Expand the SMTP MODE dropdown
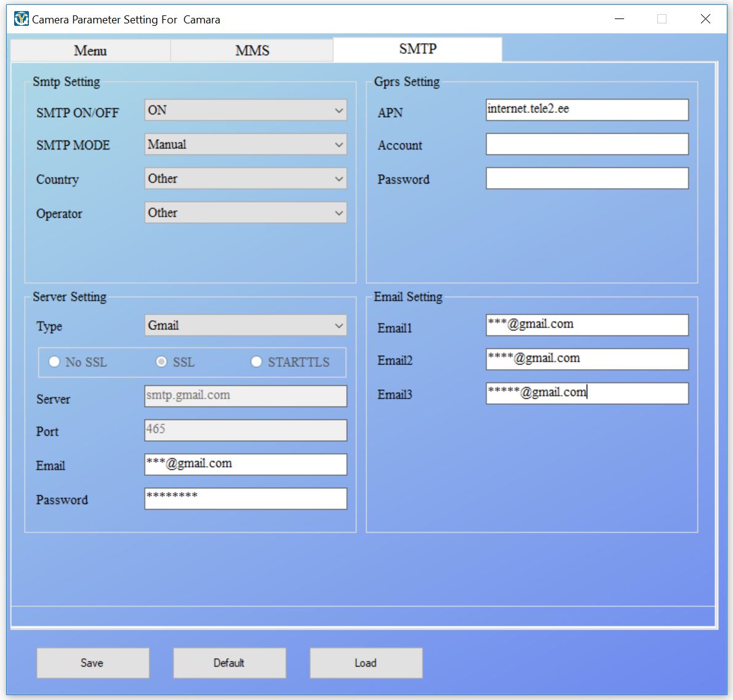Viewport: 733px width, 700px height. 245,145
